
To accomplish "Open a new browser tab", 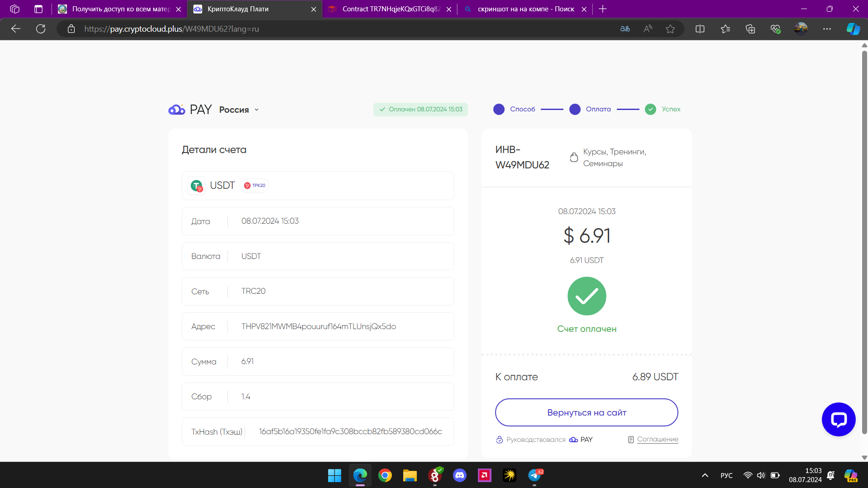I will [603, 9].
